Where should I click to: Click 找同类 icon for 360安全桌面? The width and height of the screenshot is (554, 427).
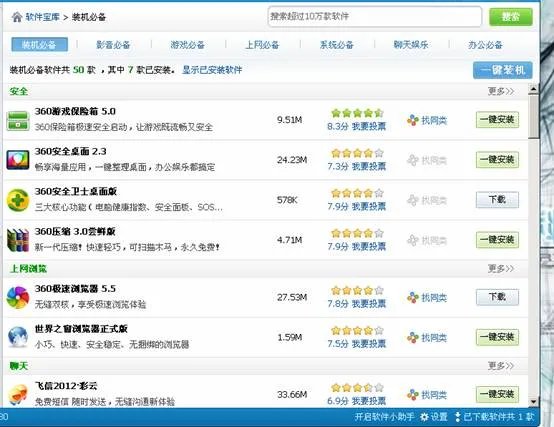(x=413, y=160)
